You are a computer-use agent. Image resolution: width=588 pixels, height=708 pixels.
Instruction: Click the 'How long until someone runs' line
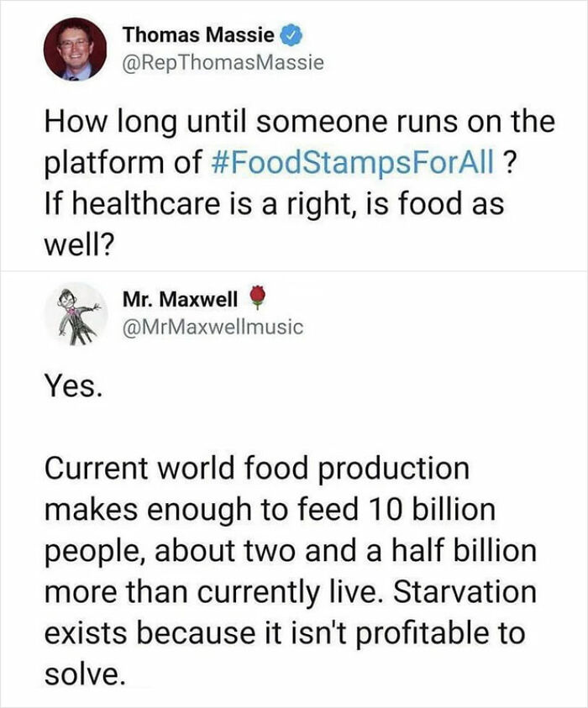click(x=299, y=122)
